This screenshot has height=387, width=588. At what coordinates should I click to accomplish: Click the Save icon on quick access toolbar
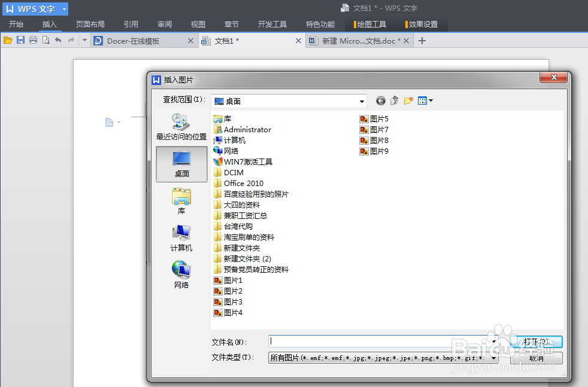tap(20, 40)
